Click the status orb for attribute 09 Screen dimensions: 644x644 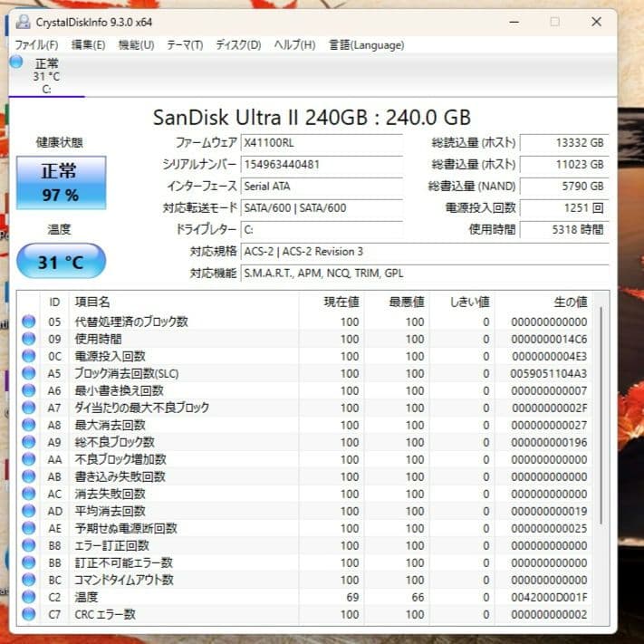[29, 339]
